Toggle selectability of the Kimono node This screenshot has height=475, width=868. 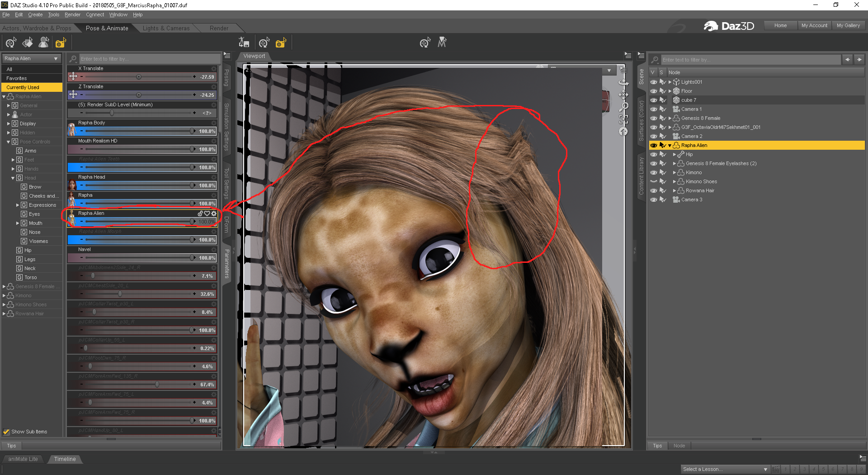(663, 172)
